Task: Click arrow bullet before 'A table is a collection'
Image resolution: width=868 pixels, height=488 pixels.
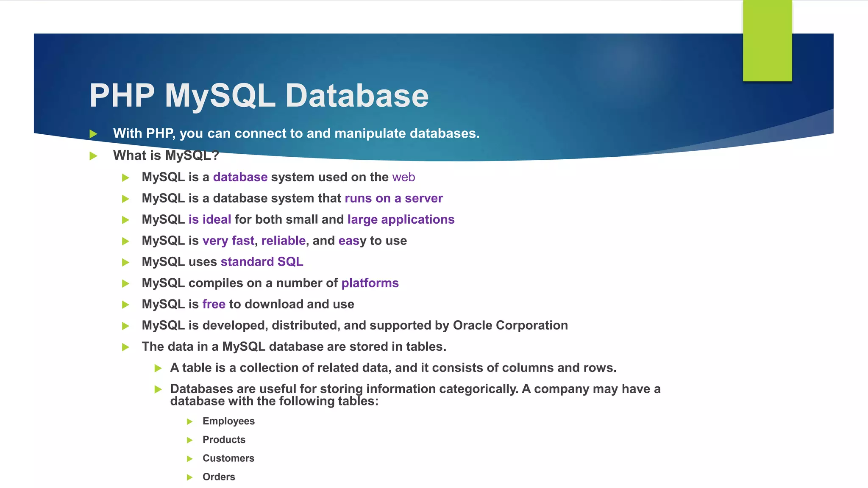Action: (x=158, y=369)
